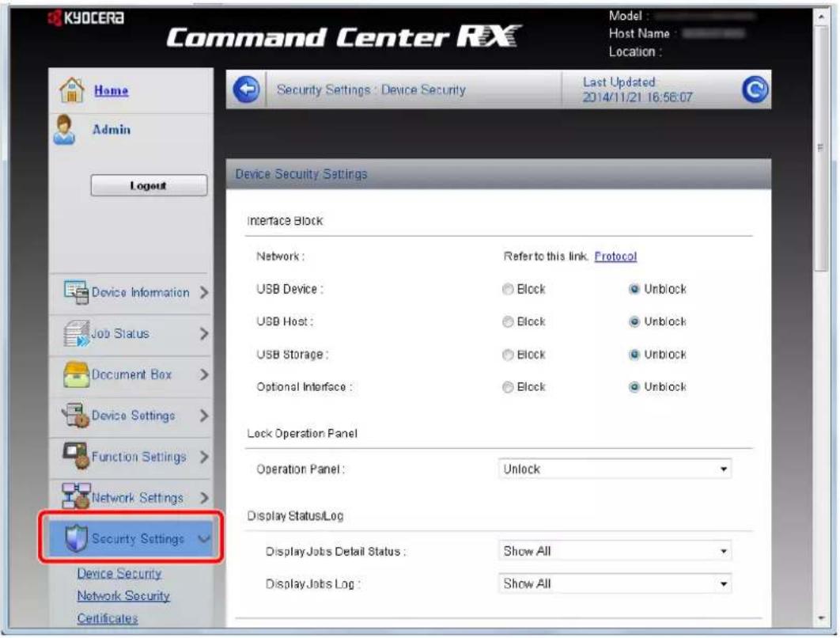Expand Device Information chevron
Viewport: 840px width, 638px height.
click(203, 293)
